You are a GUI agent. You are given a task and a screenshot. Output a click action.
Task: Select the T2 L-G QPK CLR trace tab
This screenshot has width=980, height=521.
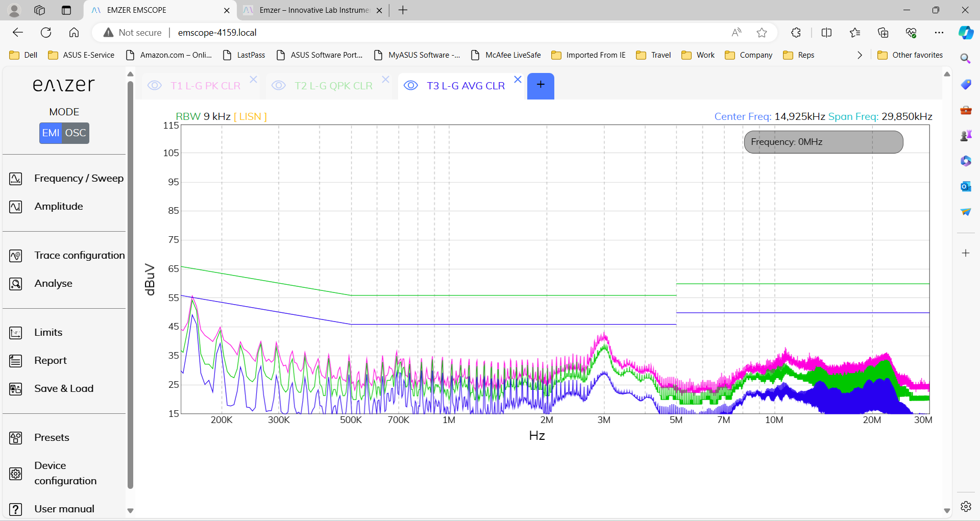(x=333, y=86)
